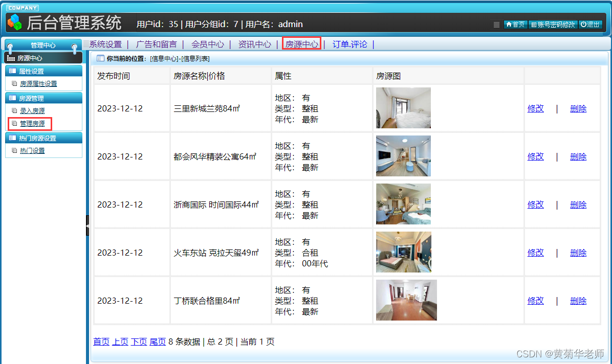Click 修改 for 丁桥联合格里84㎡

[535, 301]
